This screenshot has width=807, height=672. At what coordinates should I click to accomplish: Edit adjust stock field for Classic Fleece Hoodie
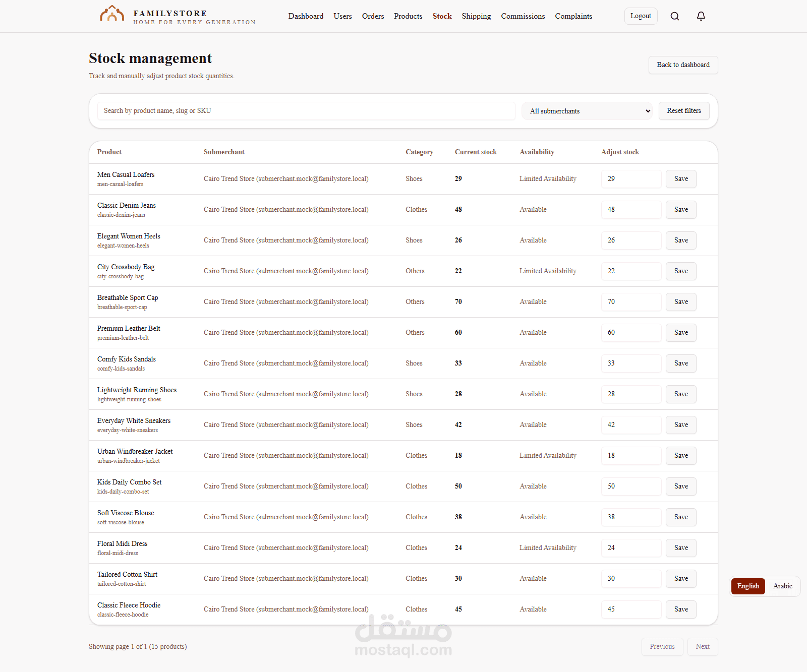click(x=631, y=609)
